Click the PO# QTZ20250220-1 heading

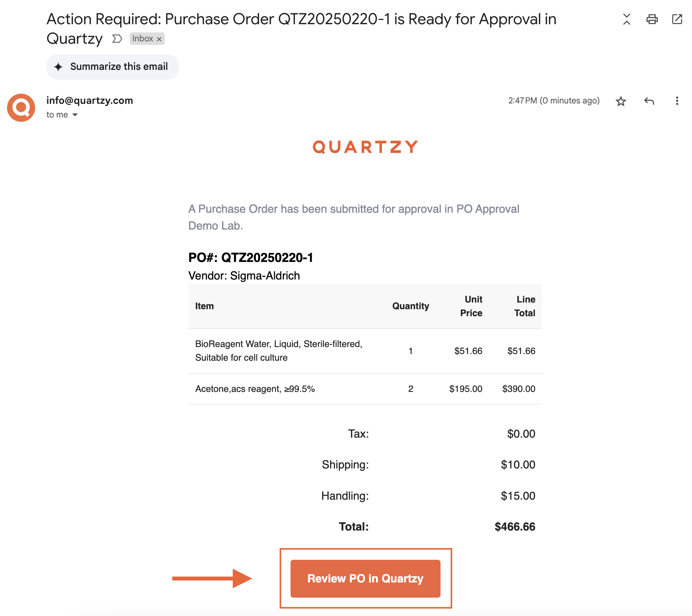tap(251, 258)
